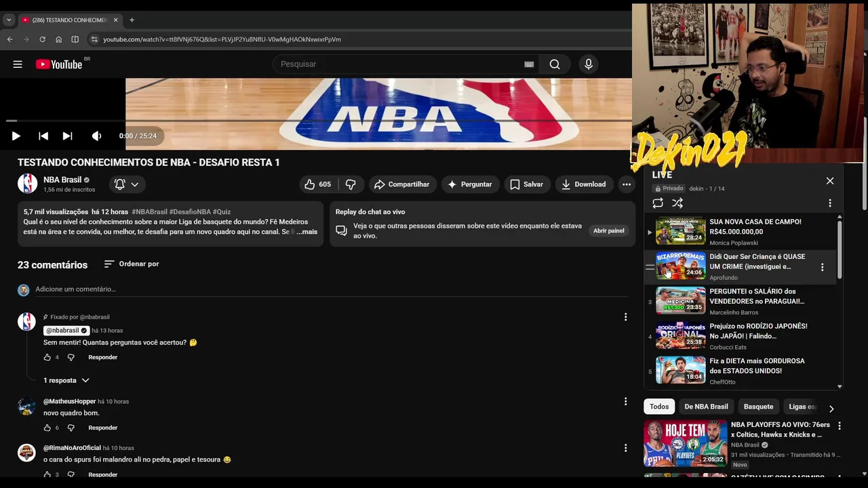The width and height of the screenshot is (868, 488).
Task: Open the on-screen keyboard icon in search box
Action: [529, 64]
